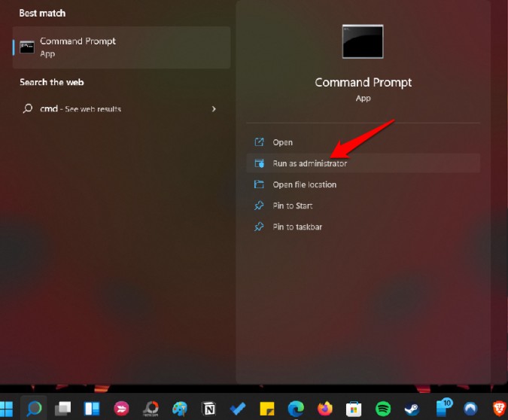Open Microsoft To Do checkmark on taskbar
The image size is (508, 420).
pyautogui.click(x=238, y=409)
